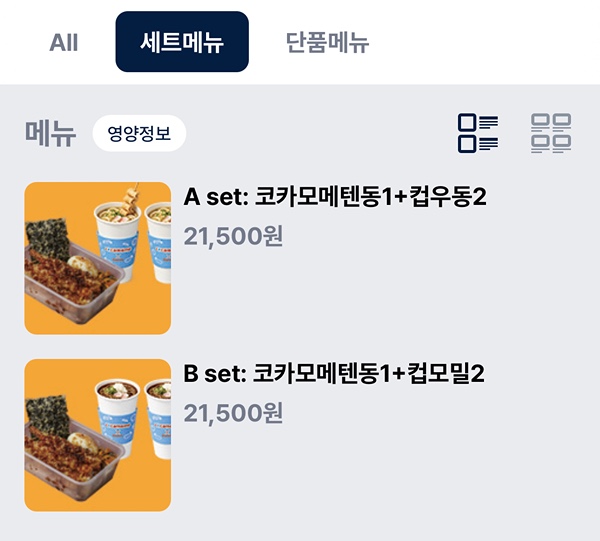The height and width of the screenshot is (541, 600).
Task: Open the 단품메뉴 tab
Action: (x=327, y=43)
